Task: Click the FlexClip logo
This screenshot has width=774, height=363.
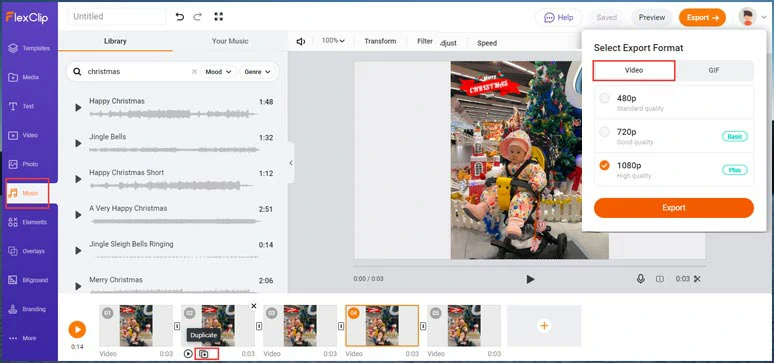Action: (28, 17)
